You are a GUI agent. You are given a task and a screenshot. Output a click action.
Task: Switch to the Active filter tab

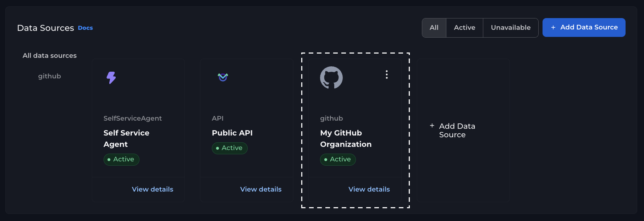tap(464, 28)
